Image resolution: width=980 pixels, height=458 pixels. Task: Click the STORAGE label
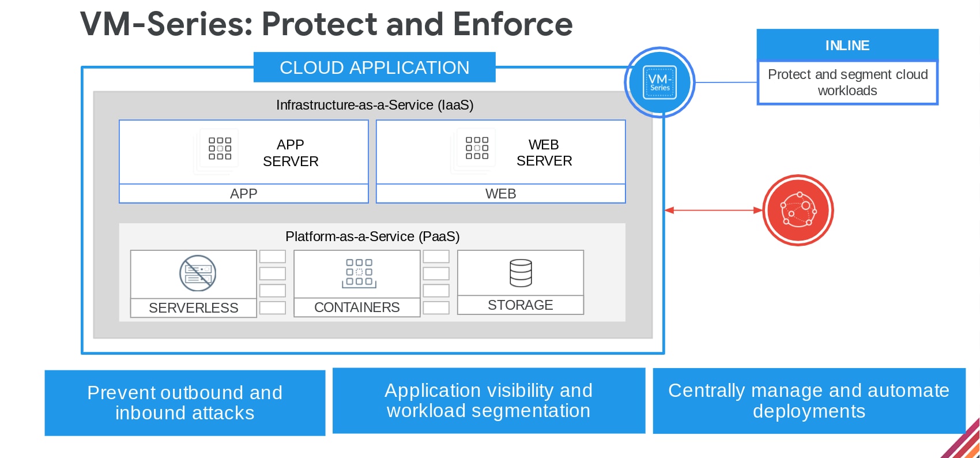521,305
